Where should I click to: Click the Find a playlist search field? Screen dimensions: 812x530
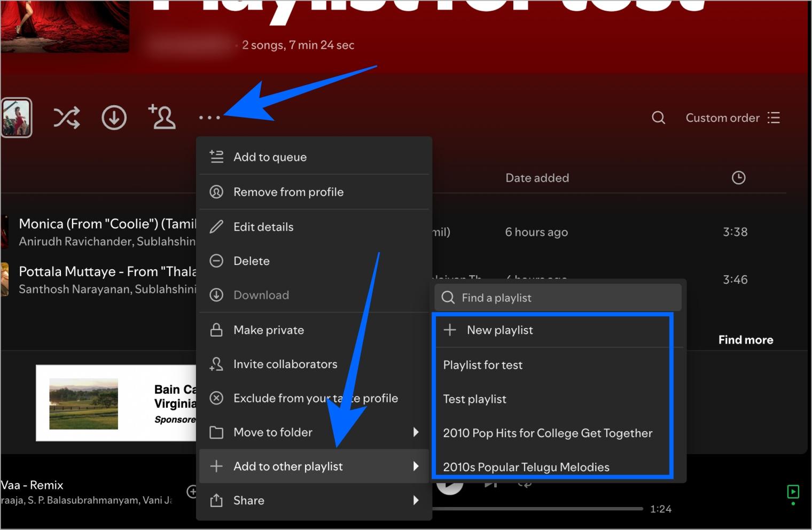(x=558, y=298)
